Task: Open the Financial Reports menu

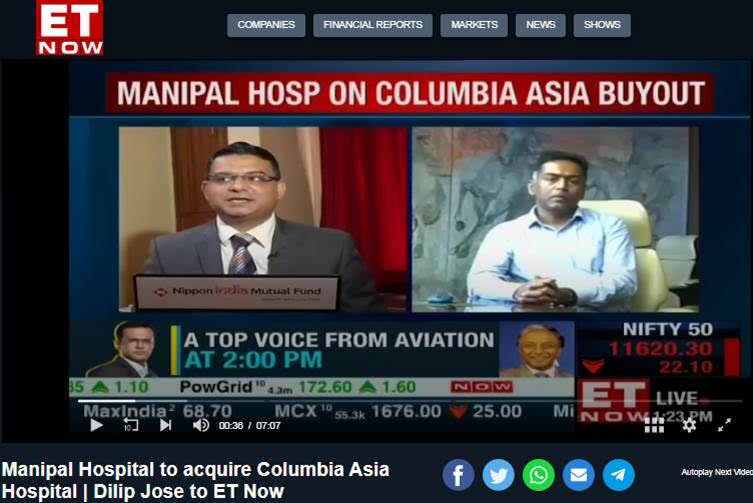Action: tap(373, 25)
